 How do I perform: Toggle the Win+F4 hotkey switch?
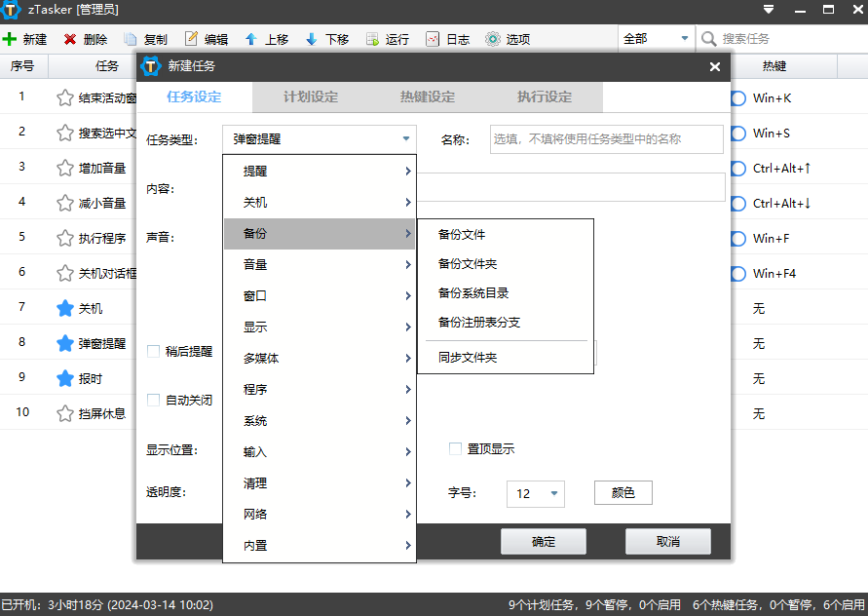(x=737, y=273)
